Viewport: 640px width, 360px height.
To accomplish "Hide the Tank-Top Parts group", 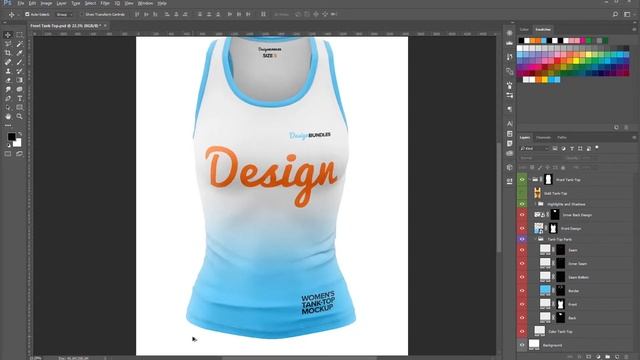I will [522, 239].
